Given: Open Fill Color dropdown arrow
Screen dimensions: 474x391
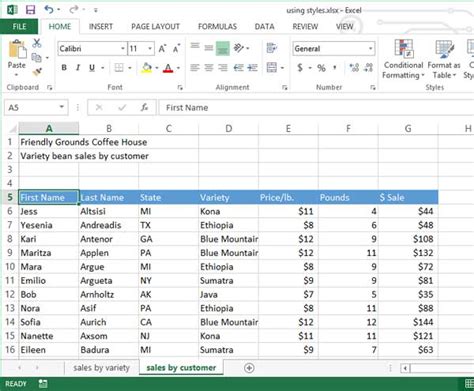Looking at the screenshot, I should (157, 68).
